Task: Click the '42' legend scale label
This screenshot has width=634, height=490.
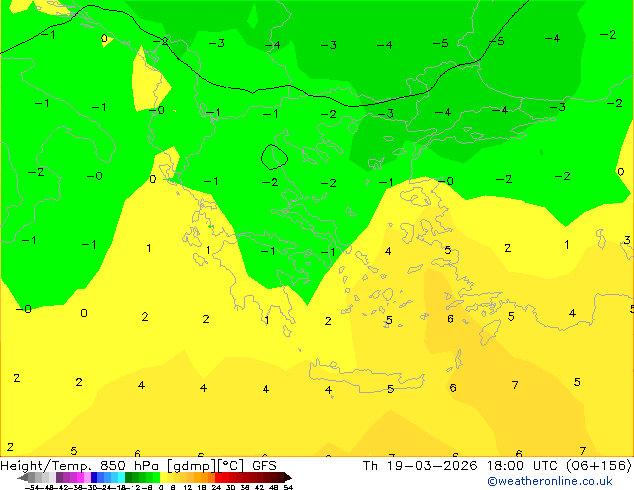Action: pyautogui.click(x=259, y=488)
